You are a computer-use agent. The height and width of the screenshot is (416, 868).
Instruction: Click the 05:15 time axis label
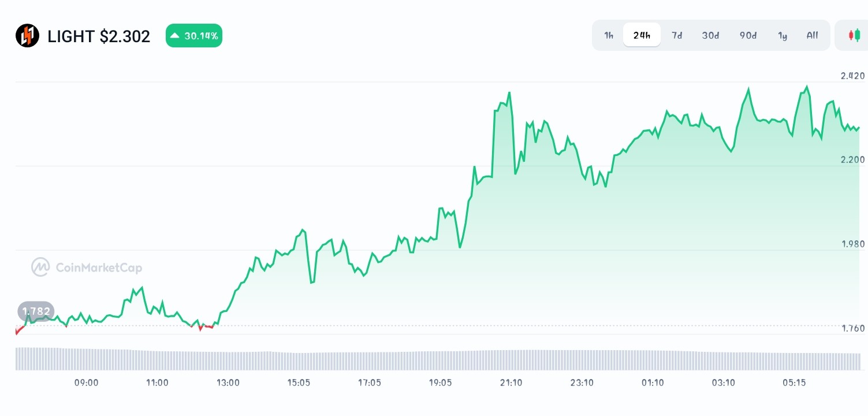tap(794, 382)
